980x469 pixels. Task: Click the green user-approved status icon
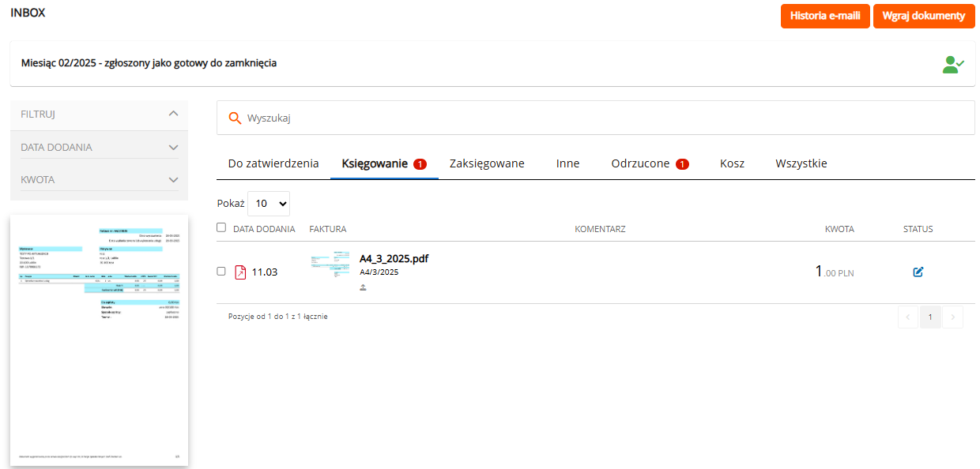(953, 64)
